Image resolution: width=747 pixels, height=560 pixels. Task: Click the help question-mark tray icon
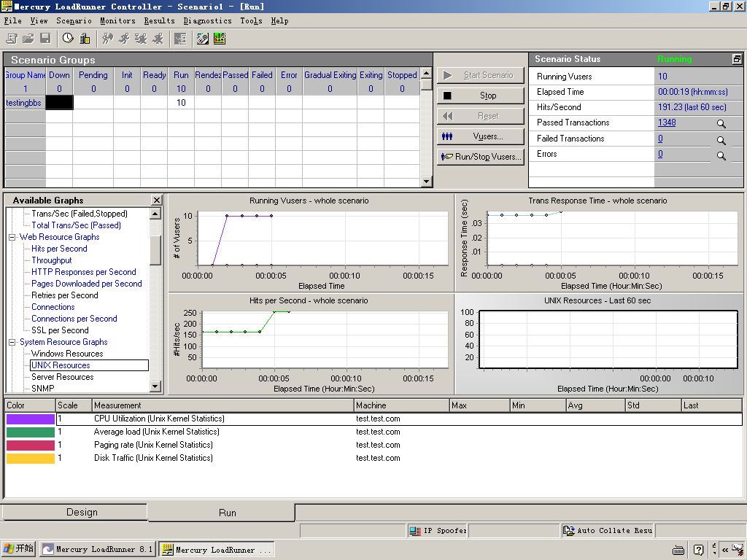click(x=698, y=550)
